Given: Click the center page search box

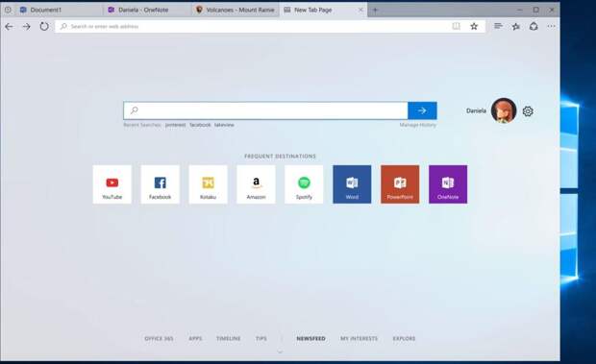Looking at the screenshot, I should (x=265, y=110).
